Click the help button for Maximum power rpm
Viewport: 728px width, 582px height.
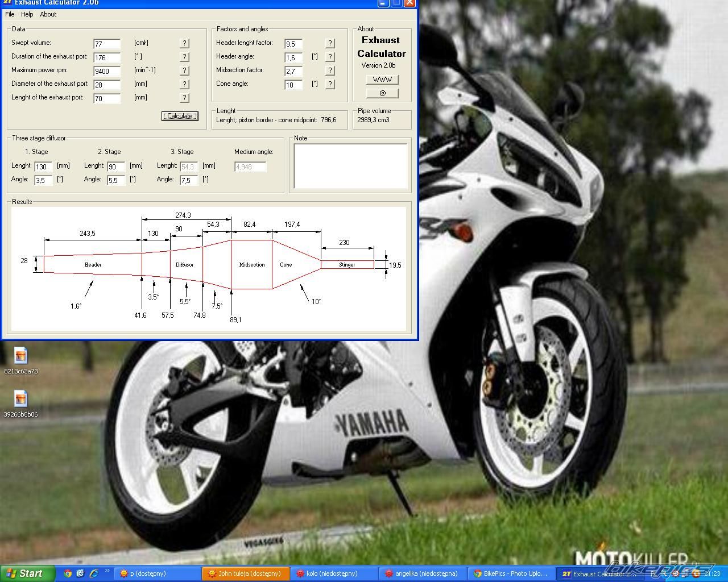(184, 70)
